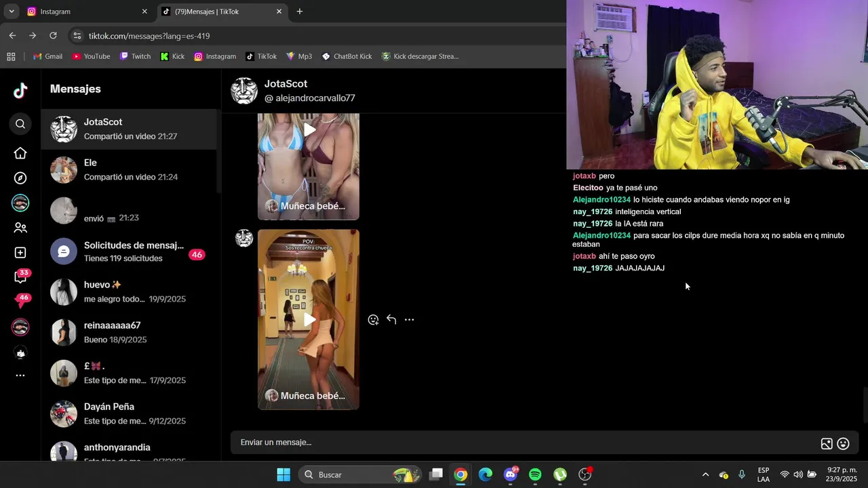
Task: Go to For You home icon
Action: 20,153
